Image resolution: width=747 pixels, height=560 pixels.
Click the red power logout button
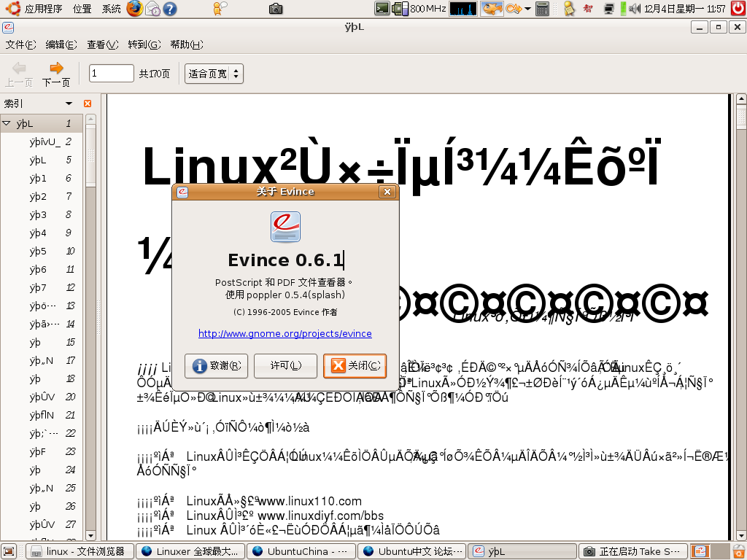738,9
